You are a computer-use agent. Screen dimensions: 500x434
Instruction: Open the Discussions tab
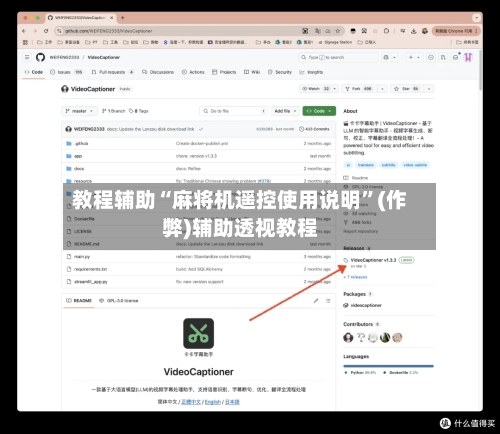point(158,72)
